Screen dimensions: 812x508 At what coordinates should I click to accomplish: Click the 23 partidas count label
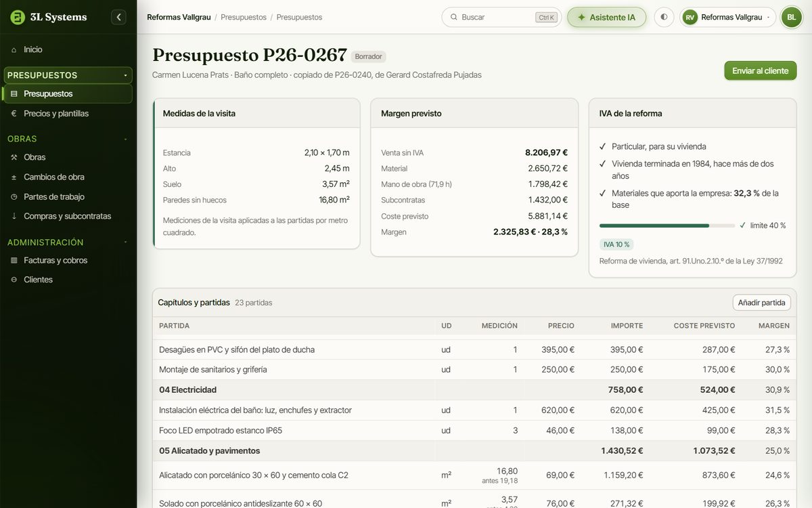254,303
